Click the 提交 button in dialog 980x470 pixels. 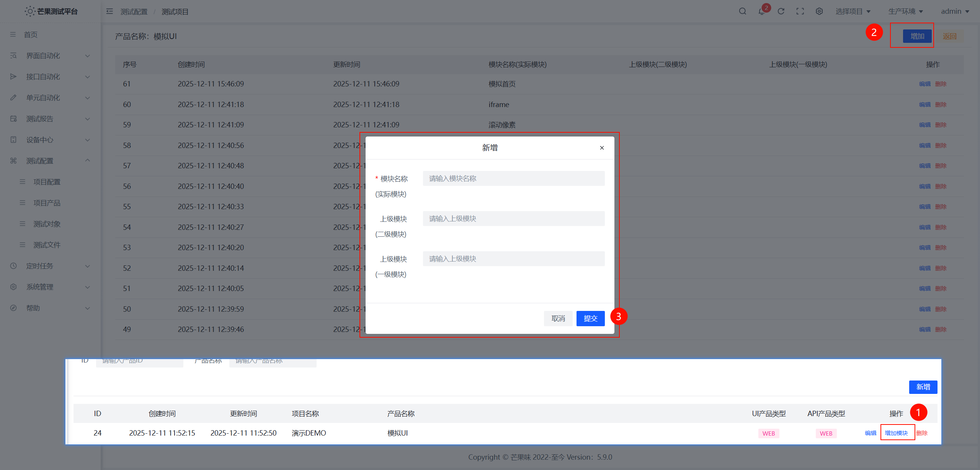pyautogui.click(x=590, y=319)
